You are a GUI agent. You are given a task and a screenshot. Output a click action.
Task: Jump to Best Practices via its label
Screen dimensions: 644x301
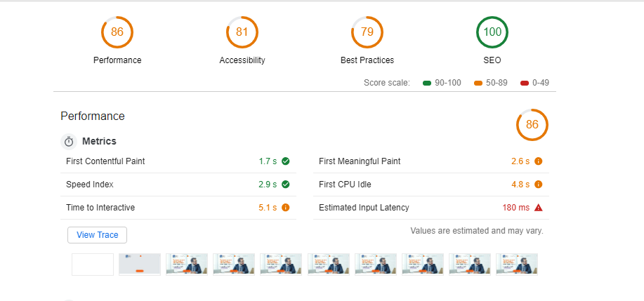click(x=367, y=60)
